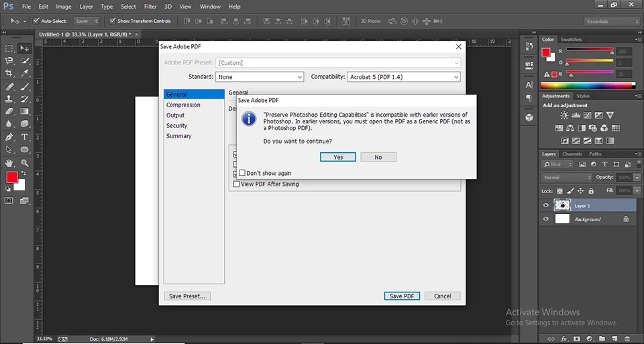The image size is (644, 344).
Task: Select the Move tool in toolbox
Action: pos(25,48)
